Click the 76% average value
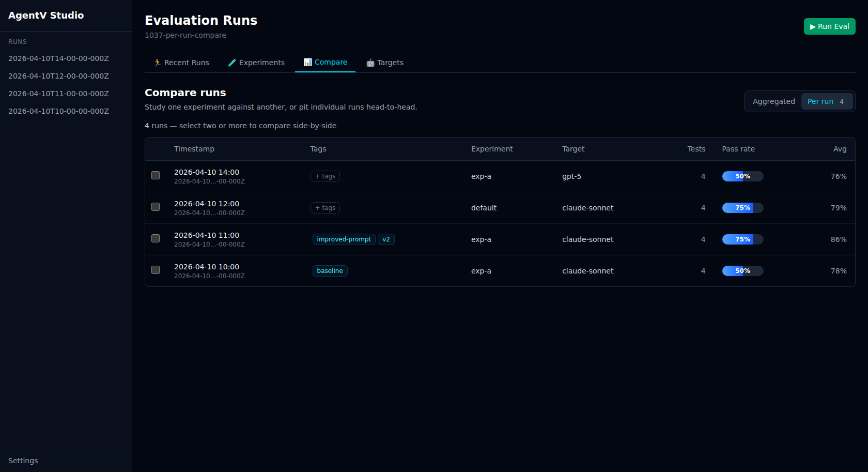Image resolution: width=868 pixels, height=472 pixels. tap(839, 176)
